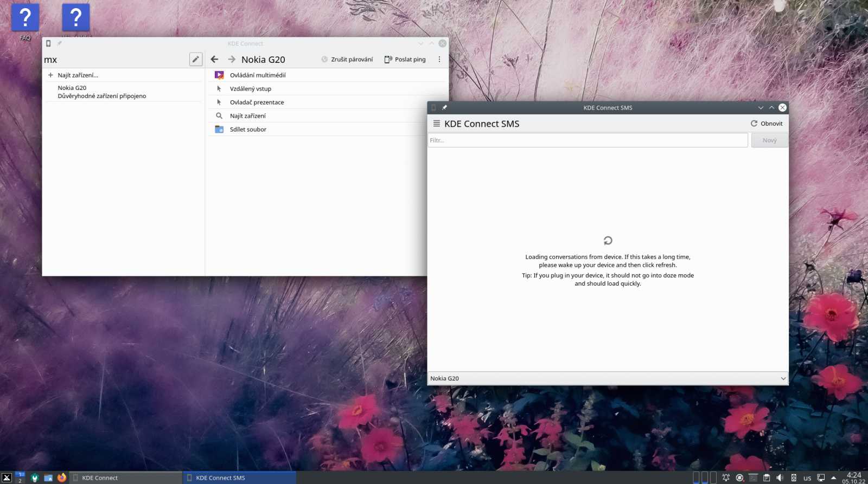Launch Firefox from the taskbar
868x484 pixels.
tap(62, 477)
